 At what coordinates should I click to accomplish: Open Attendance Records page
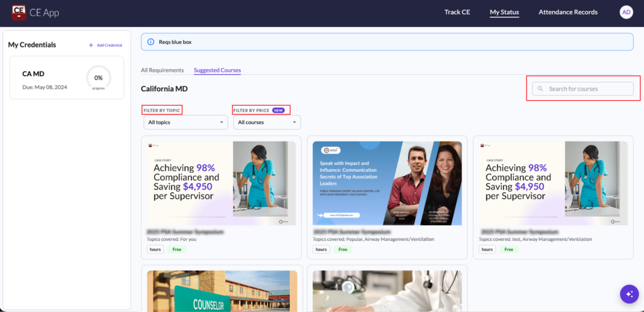click(568, 13)
